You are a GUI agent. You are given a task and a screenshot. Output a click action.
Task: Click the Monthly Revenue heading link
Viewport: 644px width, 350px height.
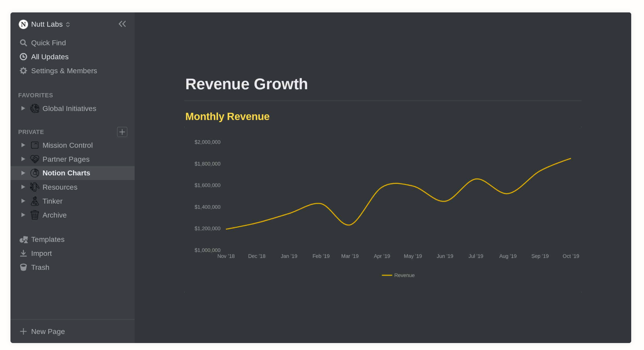coord(227,116)
